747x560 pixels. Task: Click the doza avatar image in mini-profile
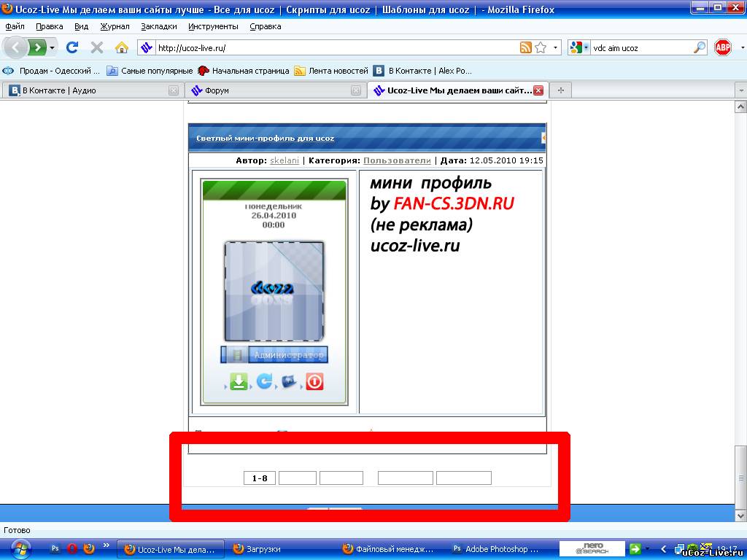click(x=274, y=291)
